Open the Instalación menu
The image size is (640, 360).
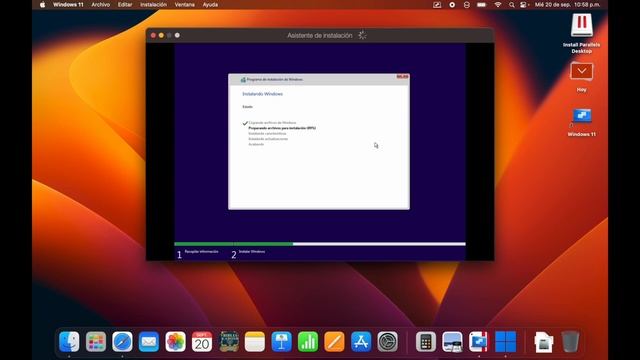[x=153, y=5]
